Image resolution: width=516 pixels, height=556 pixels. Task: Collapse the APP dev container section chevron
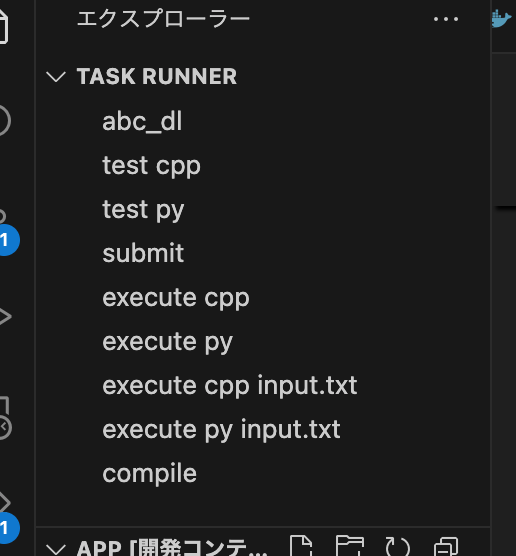pyautogui.click(x=56, y=548)
